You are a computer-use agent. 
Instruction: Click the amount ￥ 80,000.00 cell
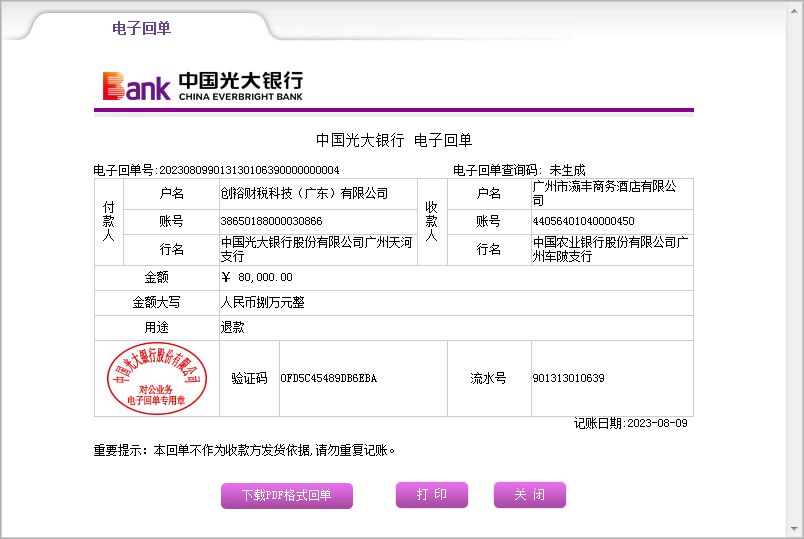pyautogui.click(x=257, y=277)
